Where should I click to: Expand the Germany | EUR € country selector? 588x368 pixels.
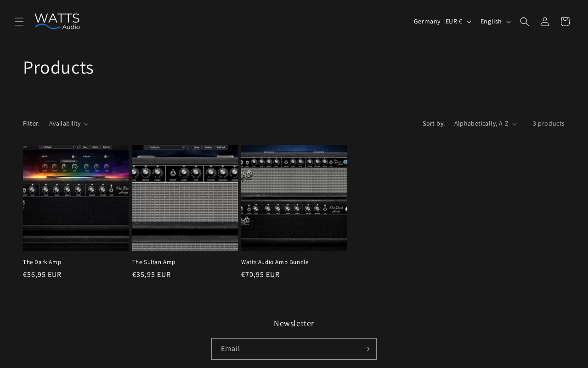tap(442, 22)
